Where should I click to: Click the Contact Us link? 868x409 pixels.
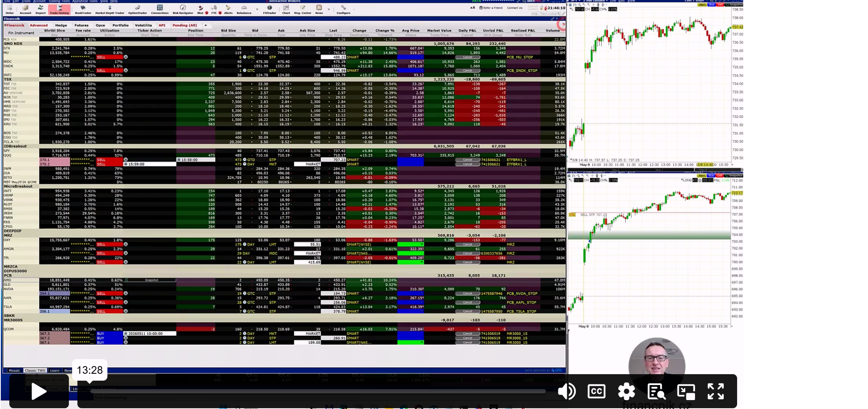[515, 8]
